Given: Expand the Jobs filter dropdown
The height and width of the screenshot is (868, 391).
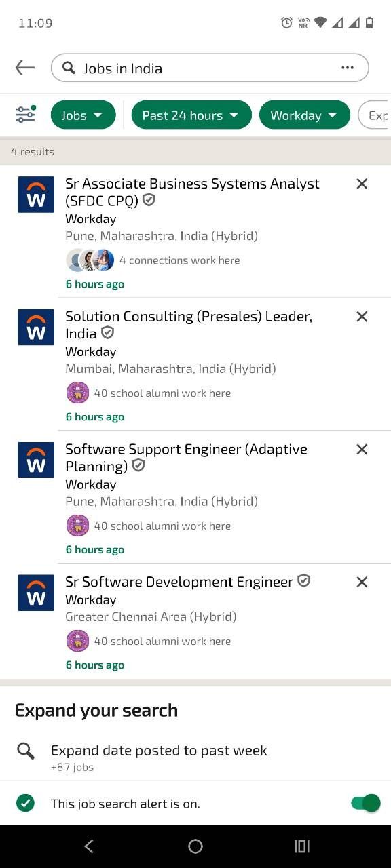Looking at the screenshot, I should click(x=83, y=115).
